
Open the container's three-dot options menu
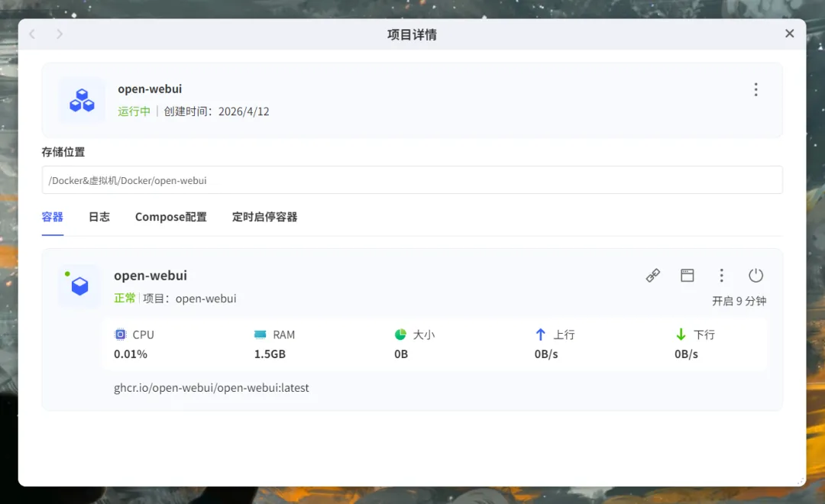721,275
